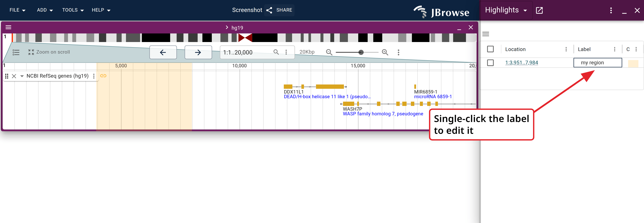Open the Location column menu
The width and height of the screenshot is (644, 223).
click(566, 49)
